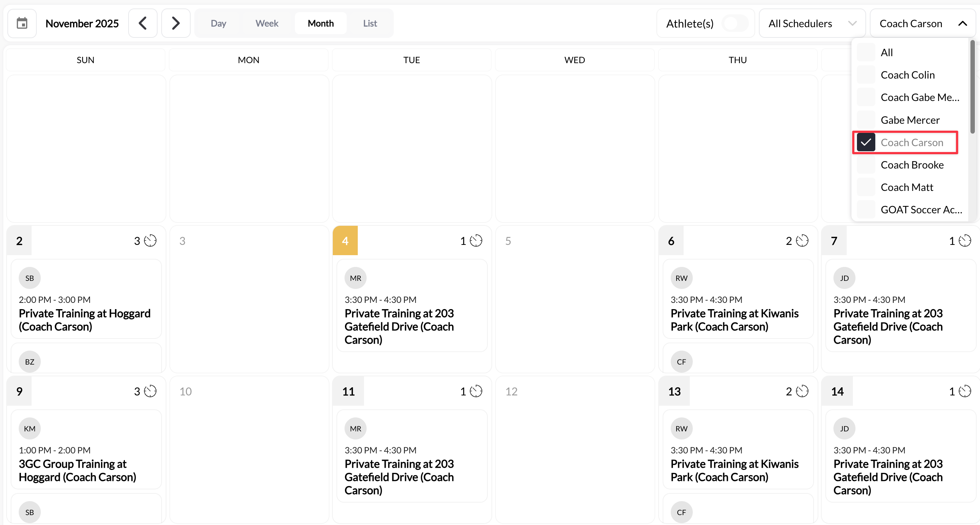The height and width of the screenshot is (525, 980).
Task: Click SB avatar on November 9
Action: pyautogui.click(x=30, y=512)
